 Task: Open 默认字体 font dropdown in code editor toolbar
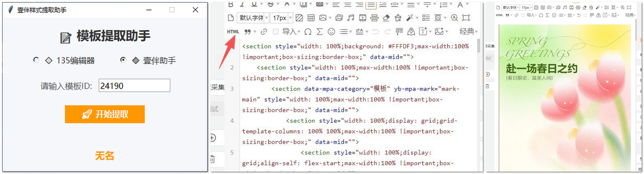pyautogui.click(x=253, y=18)
